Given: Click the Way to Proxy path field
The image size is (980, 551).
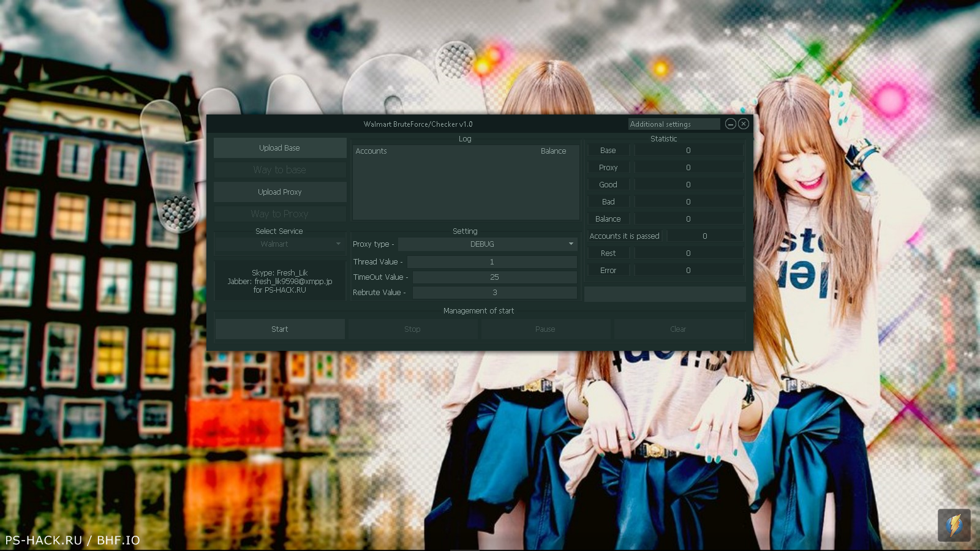Looking at the screenshot, I should (279, 214).
